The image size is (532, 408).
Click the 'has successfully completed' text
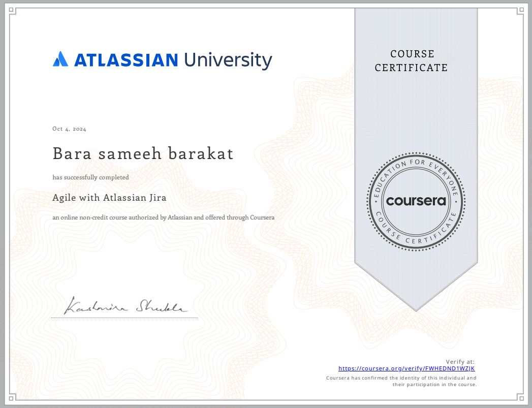pyautogui.click(x=90, y=177)
